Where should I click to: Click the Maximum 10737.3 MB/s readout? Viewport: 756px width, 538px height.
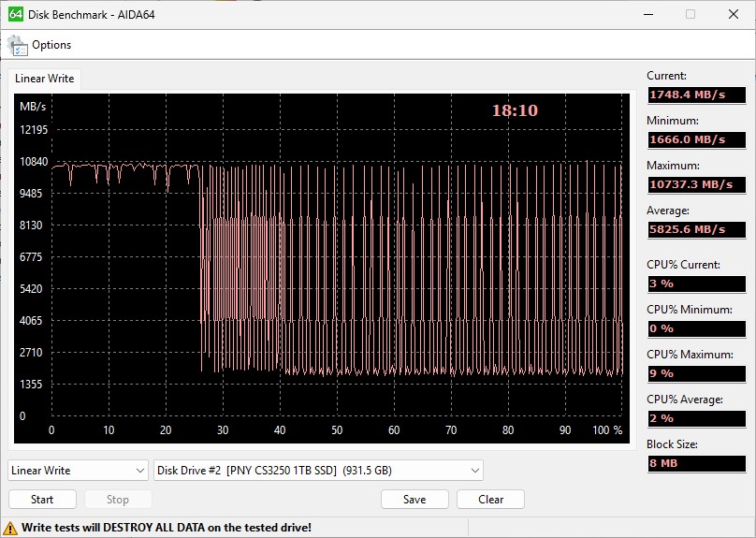tap(696, 184)
